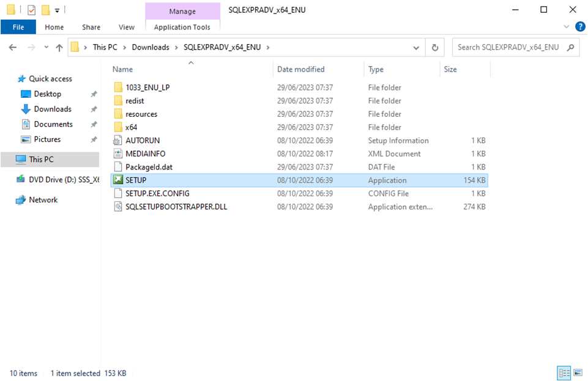Sort by the Date modified column header
This screenshot has height=381, width=588.
(x=301, y=69)
